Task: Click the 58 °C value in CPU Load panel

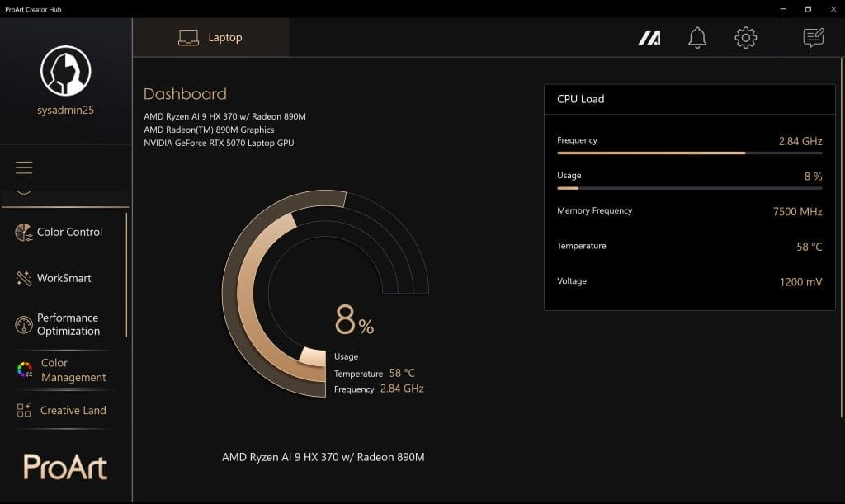Action: point(810,247)
